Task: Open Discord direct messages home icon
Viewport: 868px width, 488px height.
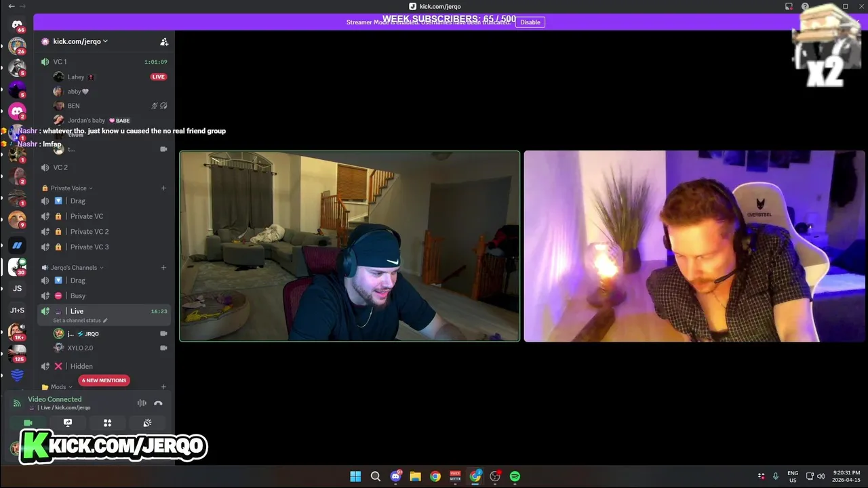Action: tap(17, 24)
